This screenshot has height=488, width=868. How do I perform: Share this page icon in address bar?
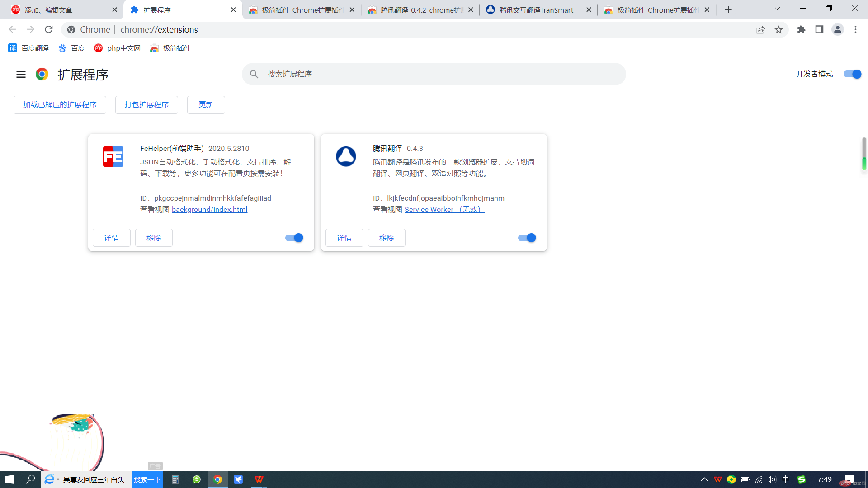[x=760, y=29]
